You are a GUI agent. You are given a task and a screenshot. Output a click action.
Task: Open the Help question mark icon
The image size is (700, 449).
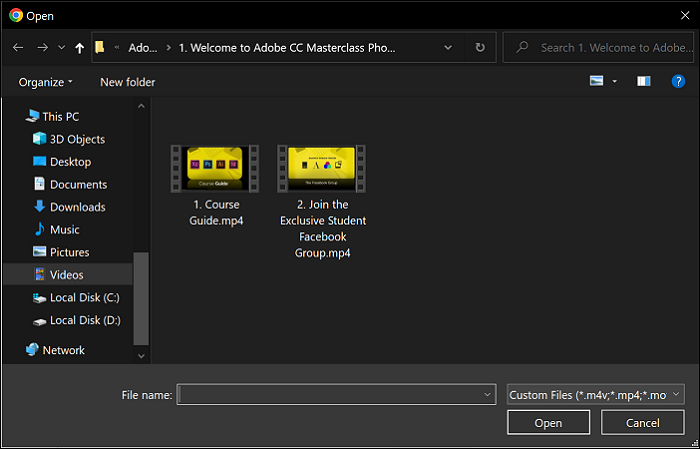coord(677,81)
